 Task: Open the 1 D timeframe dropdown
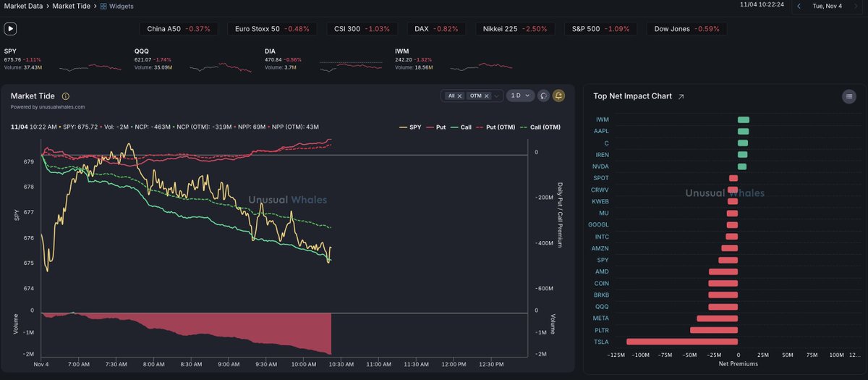[x=520, y=96]
